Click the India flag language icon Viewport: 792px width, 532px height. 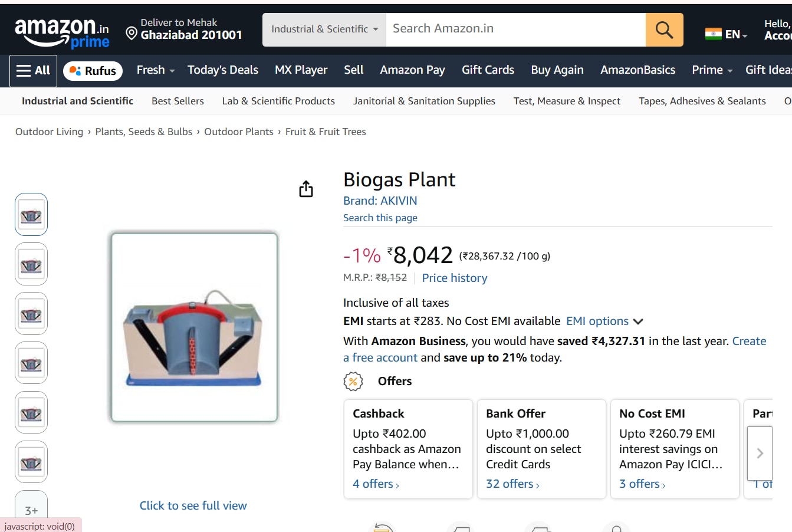tap(713, 34)
